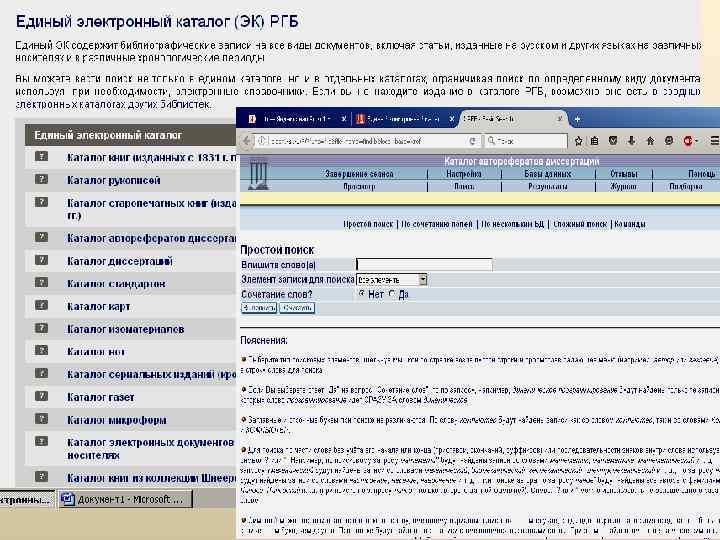This screenshot has width=720, height=540.
Task: Click the red extension icon in the browser toolbar
Action: tap(687, 141)
